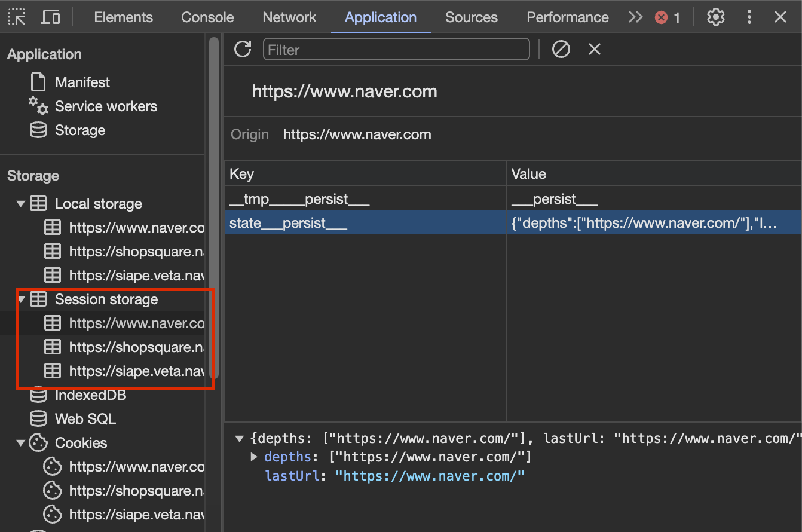Delete the selected storage entry
The image size is (802, 532).
click(594, 49)
